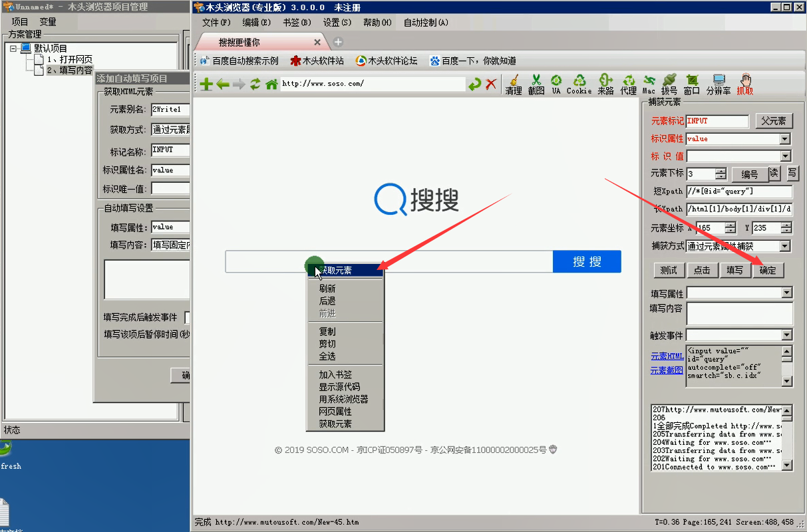Click the 截图 screenshot tool
The height and width of the screenshot is (532, 807).
(x=536, y=84)
